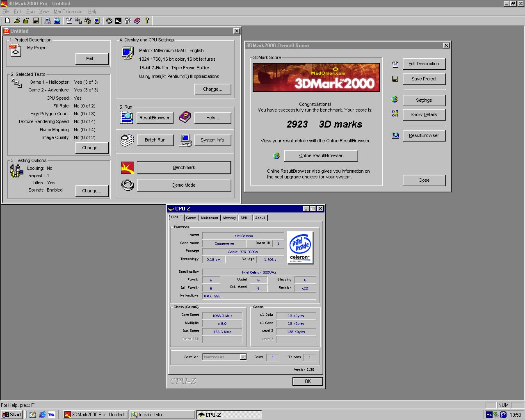Click the purple help book toolbar icon

137,21
